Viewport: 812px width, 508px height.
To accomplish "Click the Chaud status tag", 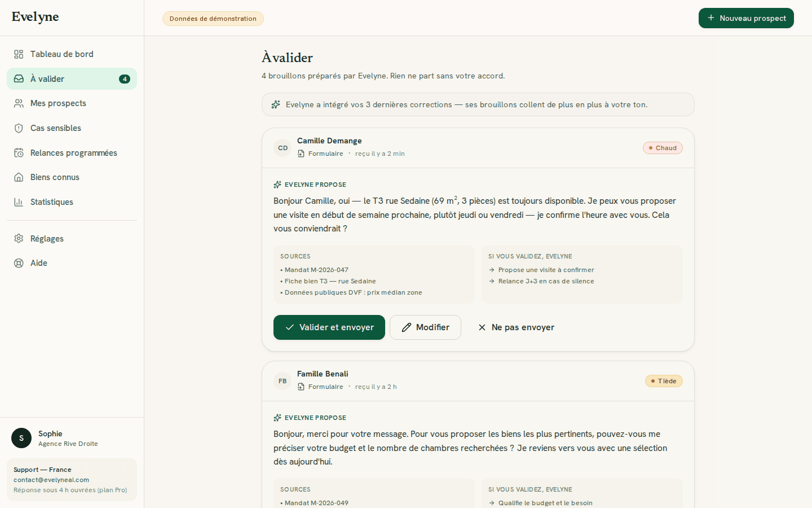I will point(663,148).
